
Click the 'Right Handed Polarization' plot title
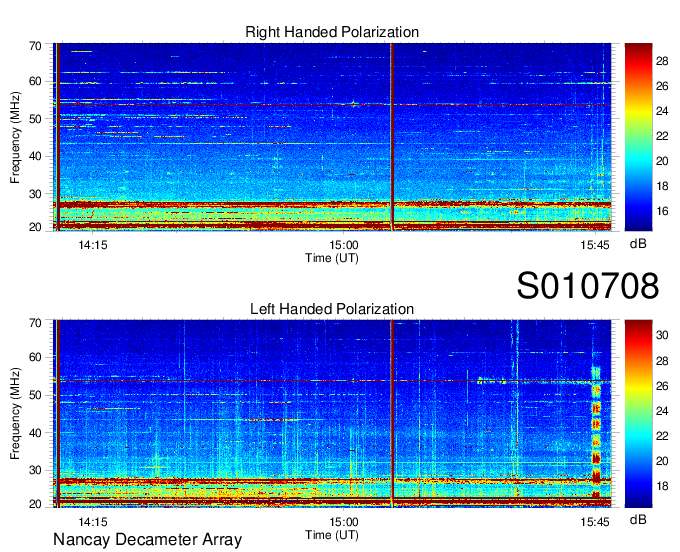point(332,32)
